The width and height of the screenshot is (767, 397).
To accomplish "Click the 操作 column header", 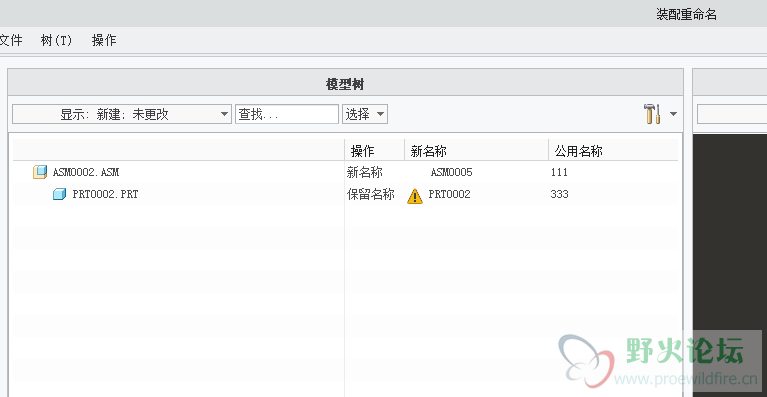I will click(x=375, y=151).
